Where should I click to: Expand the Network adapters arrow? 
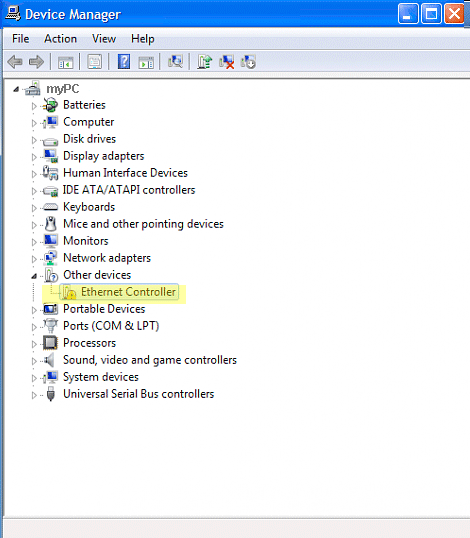pos(34,259)
